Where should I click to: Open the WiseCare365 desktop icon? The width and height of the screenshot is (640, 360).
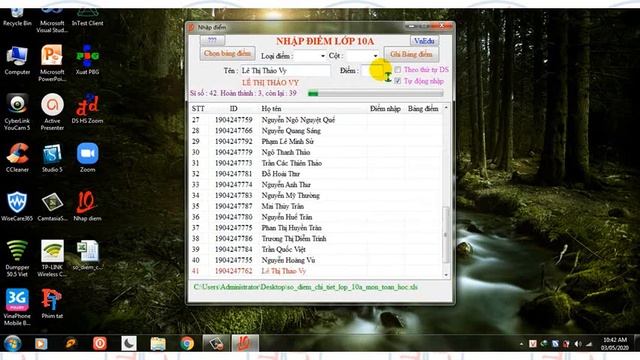point(17,207)
